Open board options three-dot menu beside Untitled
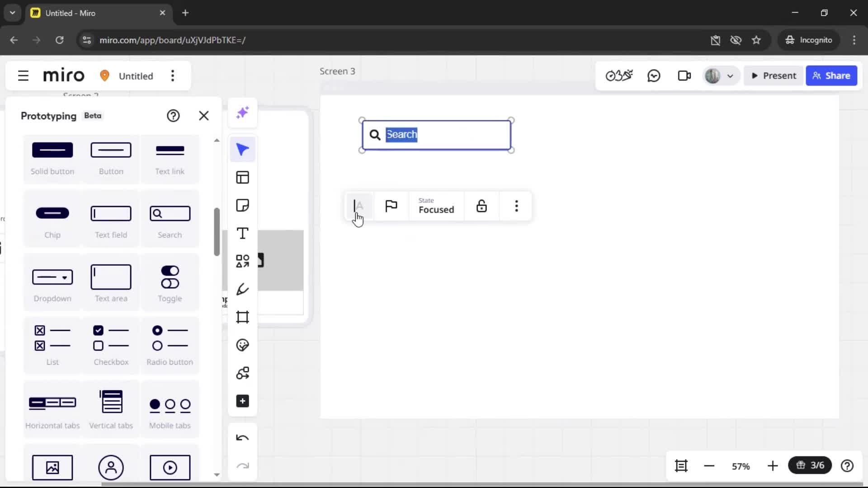Image resolution: width=868 pixels, height=488 pixels. (172, 75)
